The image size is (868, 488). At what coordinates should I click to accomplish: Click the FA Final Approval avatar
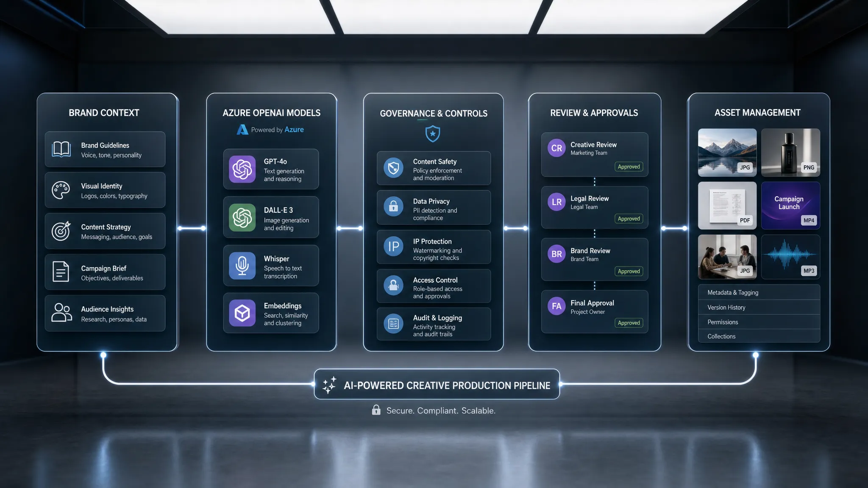[556, 306]
